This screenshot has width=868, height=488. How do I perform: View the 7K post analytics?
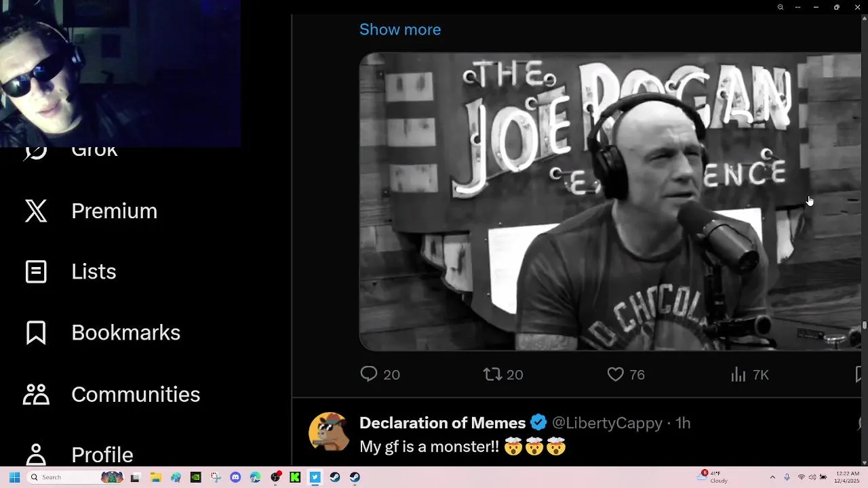[x=750, y=374]
